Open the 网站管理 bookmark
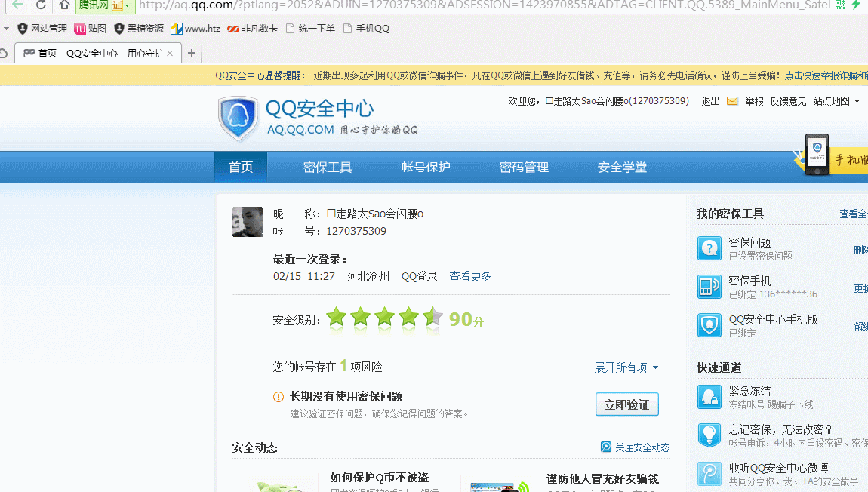Image resolution: width=868 pixels, height=492 pixels. click(42, 28)
